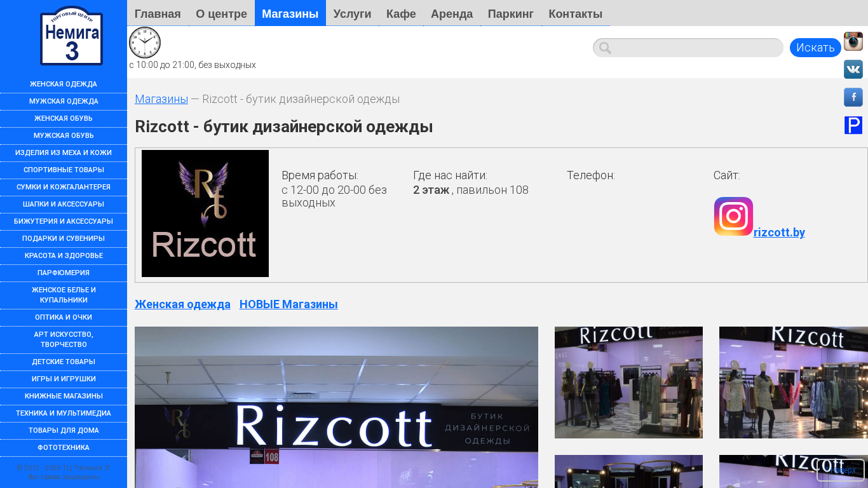Image resolution: width=868 pixels, height=488 pixels.
Task: Open Подарки и сувениры category
Action: click(64, 239)
